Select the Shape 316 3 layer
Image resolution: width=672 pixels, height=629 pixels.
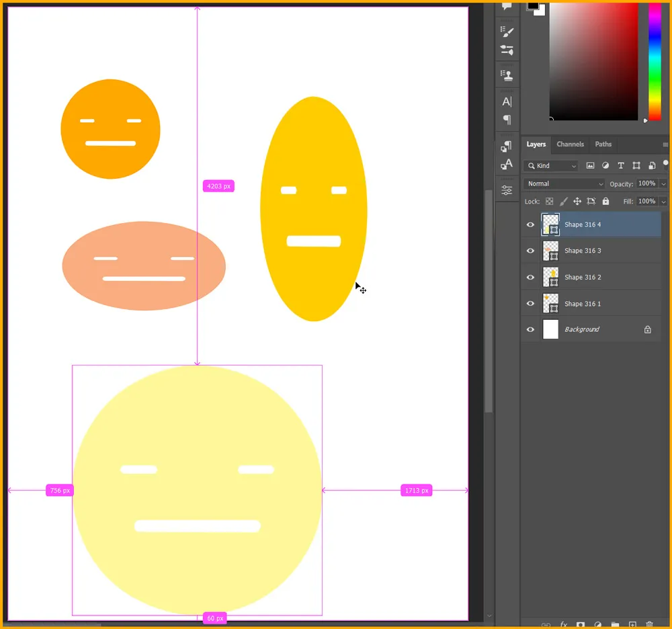coord(583,250)
